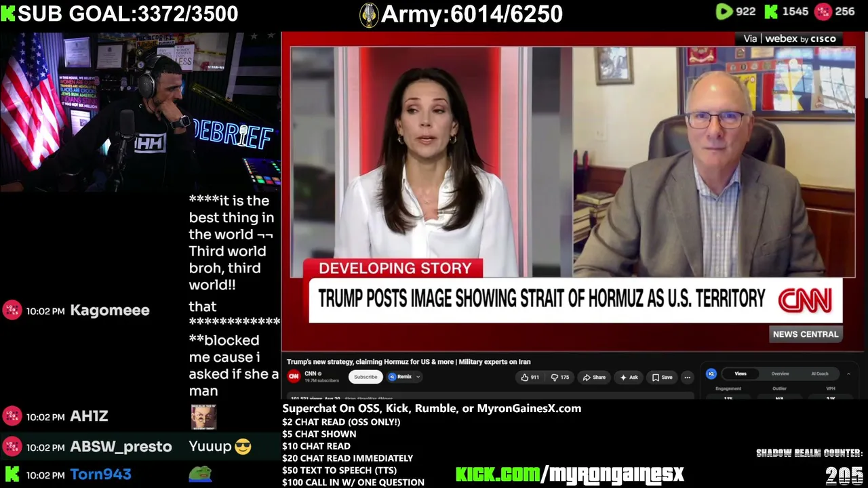Click the Engagement metric label
The width and height of the screenshot is (868, 488).
tap(728, 389)
